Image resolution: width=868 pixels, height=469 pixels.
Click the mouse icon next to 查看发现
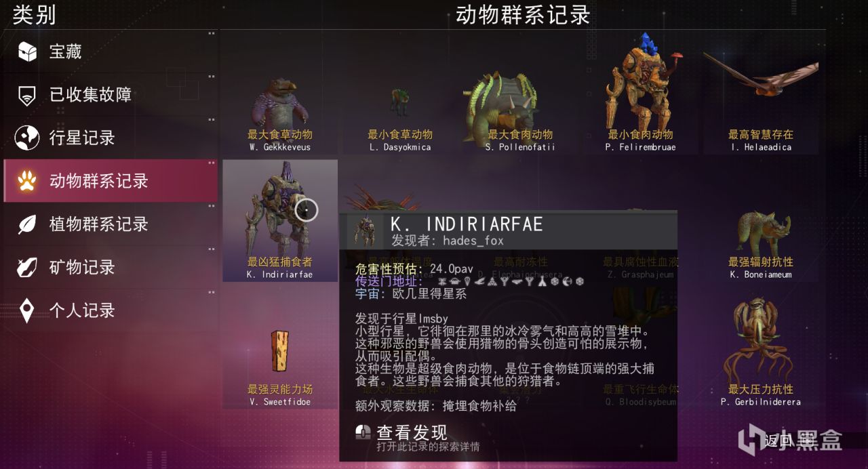[x=363, y=432]
